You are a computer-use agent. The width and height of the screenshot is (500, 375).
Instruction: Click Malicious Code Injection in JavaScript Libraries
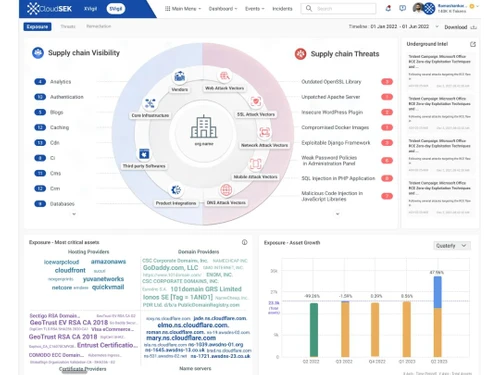[332, 196]
